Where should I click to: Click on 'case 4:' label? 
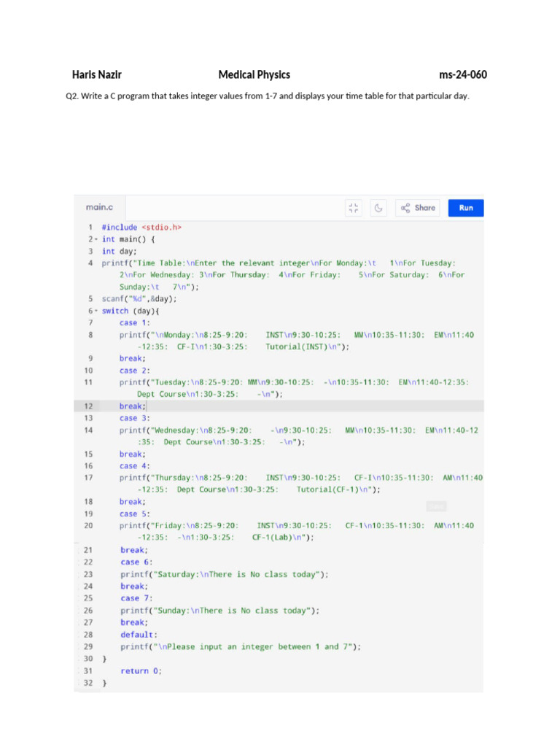pyautogui.click(x=135, y=466)
